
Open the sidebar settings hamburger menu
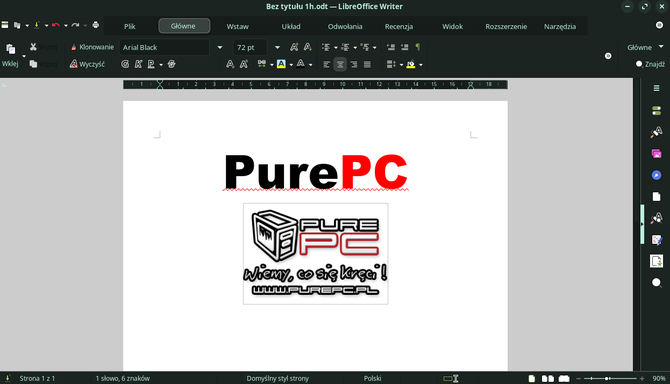656,88
